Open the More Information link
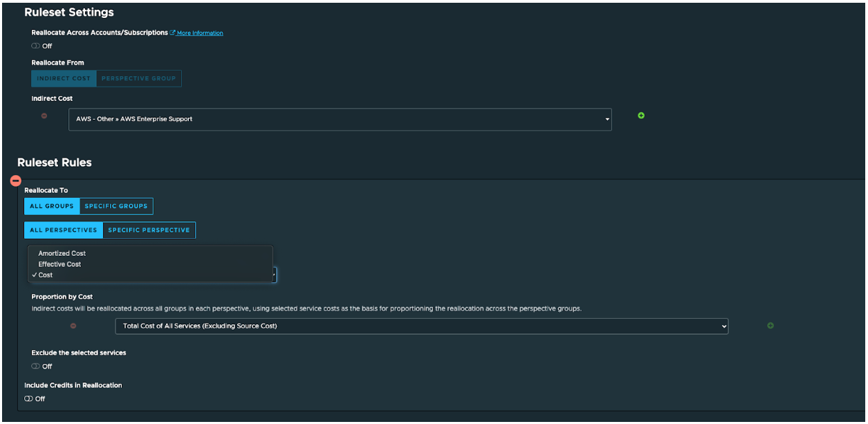 [x=199, y=32]
